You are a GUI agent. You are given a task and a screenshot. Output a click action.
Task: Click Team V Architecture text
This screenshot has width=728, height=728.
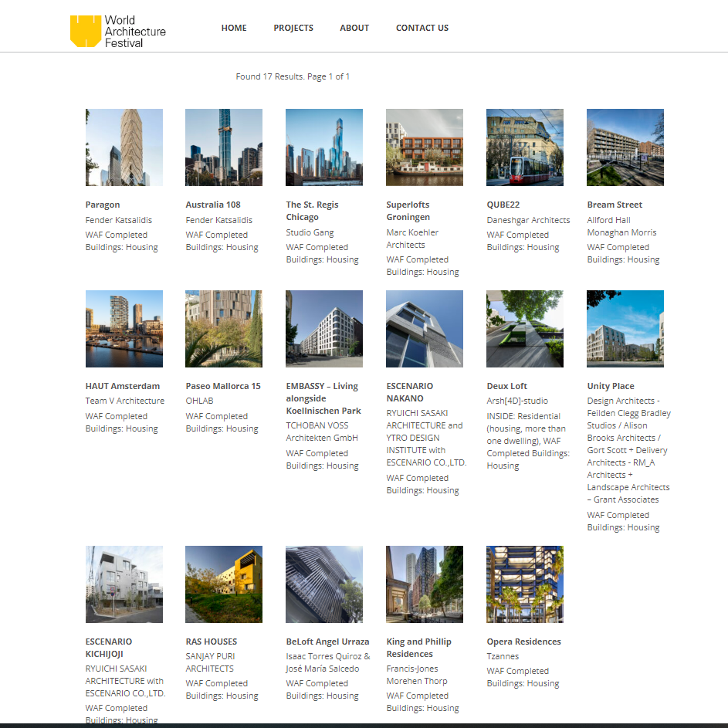pyautogui.click(x=125, y=401)
